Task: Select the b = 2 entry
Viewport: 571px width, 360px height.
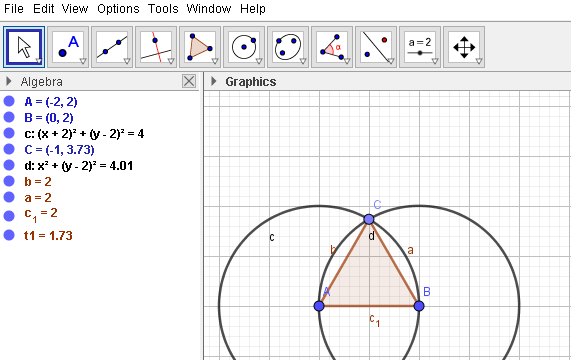Action: pyautogui.click(x=38, y=182)
